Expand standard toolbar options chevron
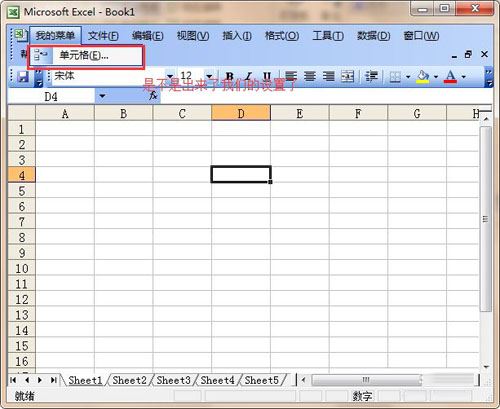This screenshot has width=500, height=409. [x=39, y=77]
